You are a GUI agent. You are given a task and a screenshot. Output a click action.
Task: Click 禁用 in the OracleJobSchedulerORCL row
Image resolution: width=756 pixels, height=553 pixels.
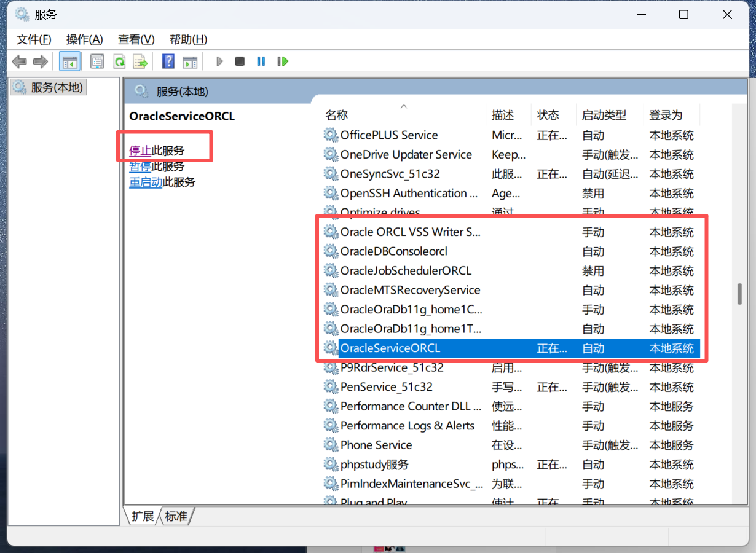[593, 270]
